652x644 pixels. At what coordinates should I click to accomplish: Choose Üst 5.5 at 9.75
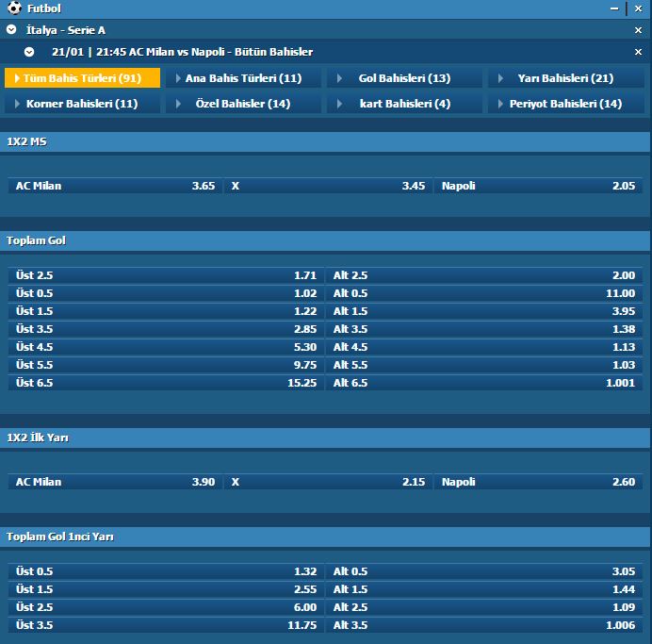(166, 365)
